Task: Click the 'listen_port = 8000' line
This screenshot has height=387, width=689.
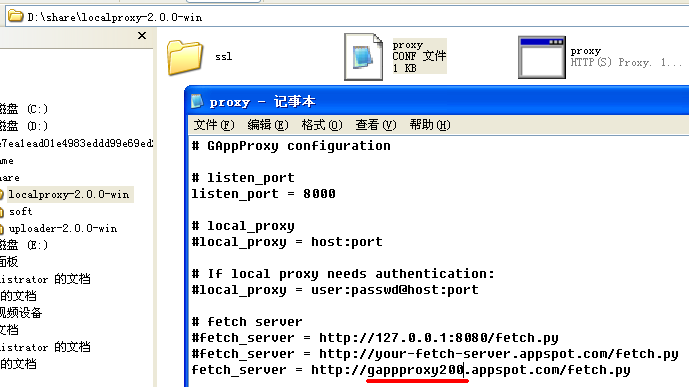Action: [x=263, y=194]
